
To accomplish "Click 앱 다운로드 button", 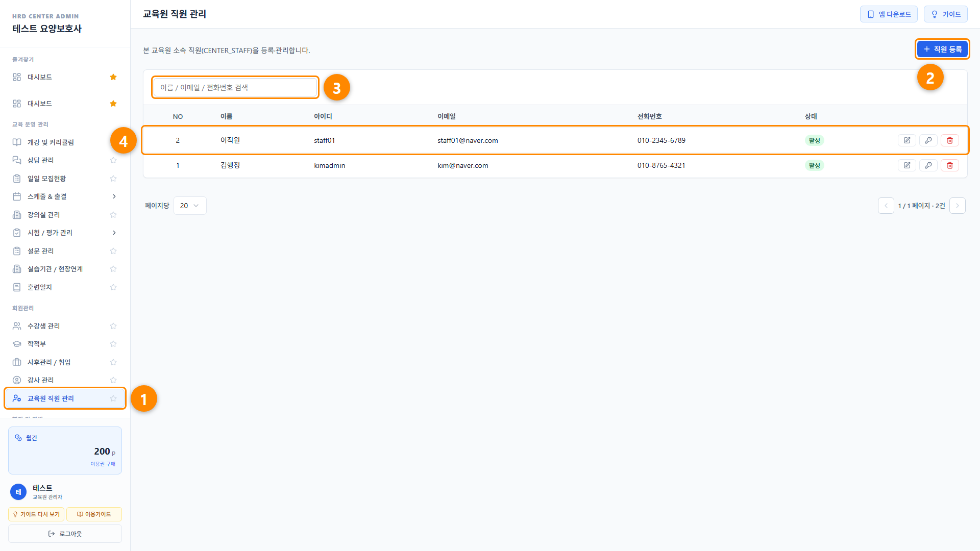I will coord(889,14).
